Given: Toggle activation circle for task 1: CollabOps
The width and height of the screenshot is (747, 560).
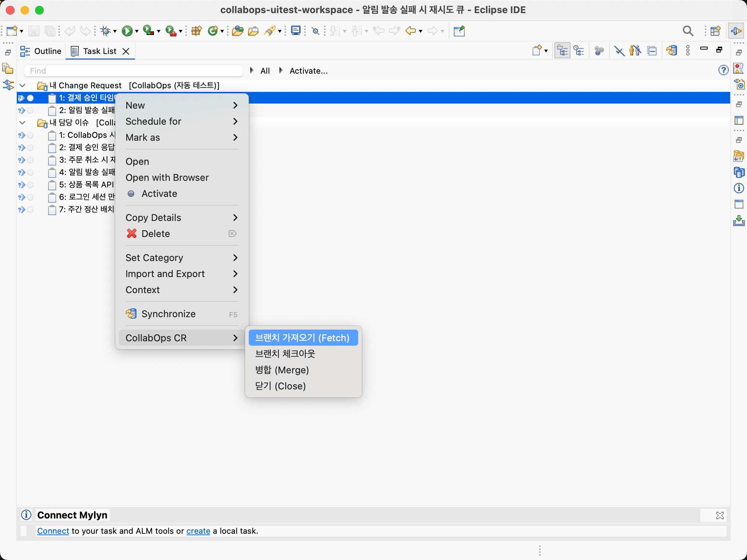Looking at the screenshot, I should pyautogui.click(x=30, y=135).
